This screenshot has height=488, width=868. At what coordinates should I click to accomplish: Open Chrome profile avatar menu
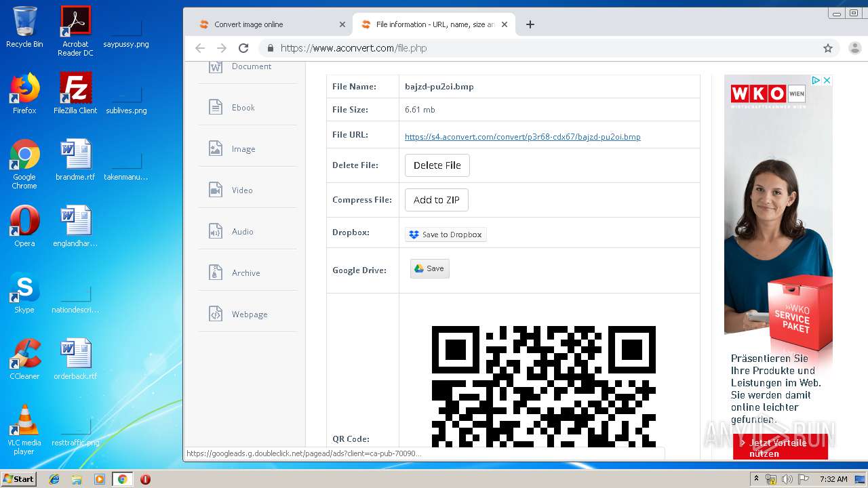[854, 48]
